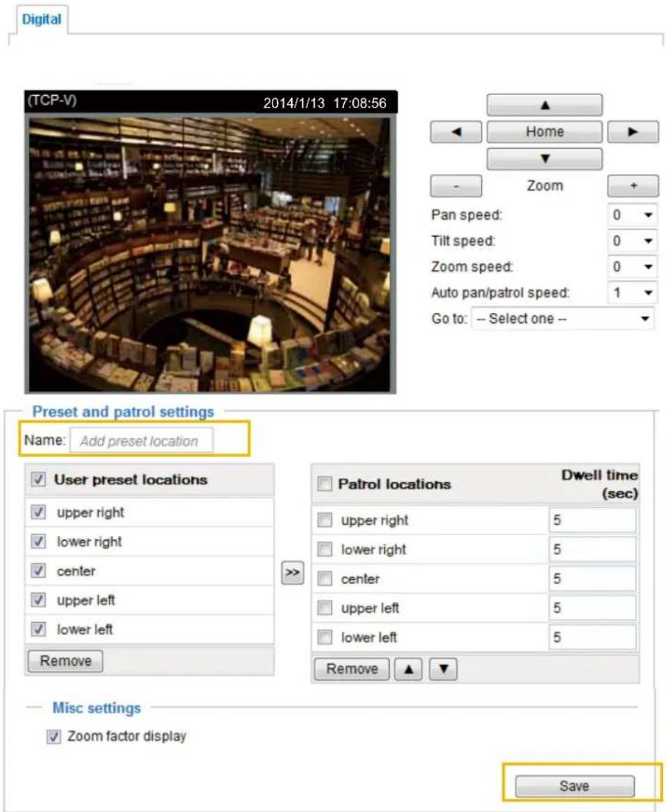Click the preset Name input field
Screen dimensions: 667x812
(141, 441)
